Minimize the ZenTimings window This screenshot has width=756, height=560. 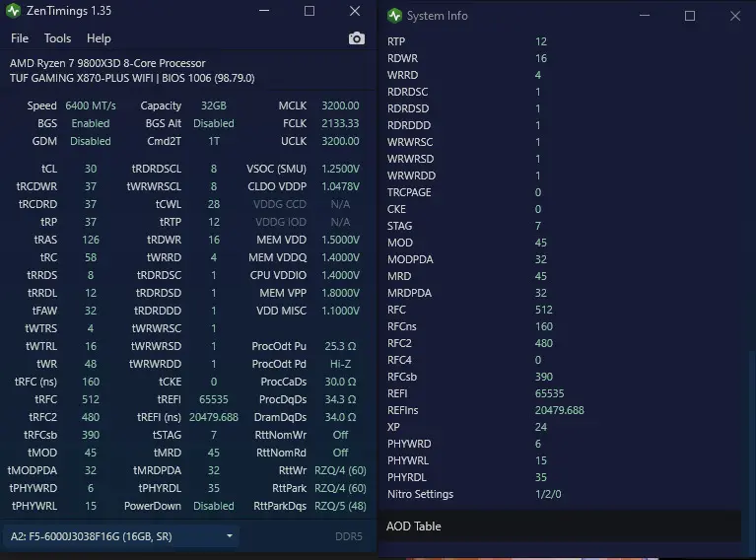[x=264, y=11]
